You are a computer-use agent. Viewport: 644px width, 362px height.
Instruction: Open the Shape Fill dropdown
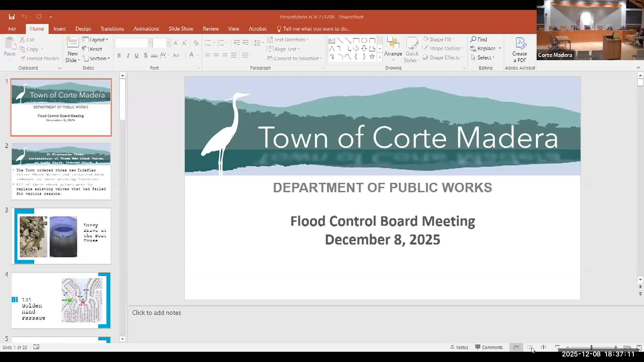pos(440,39)
